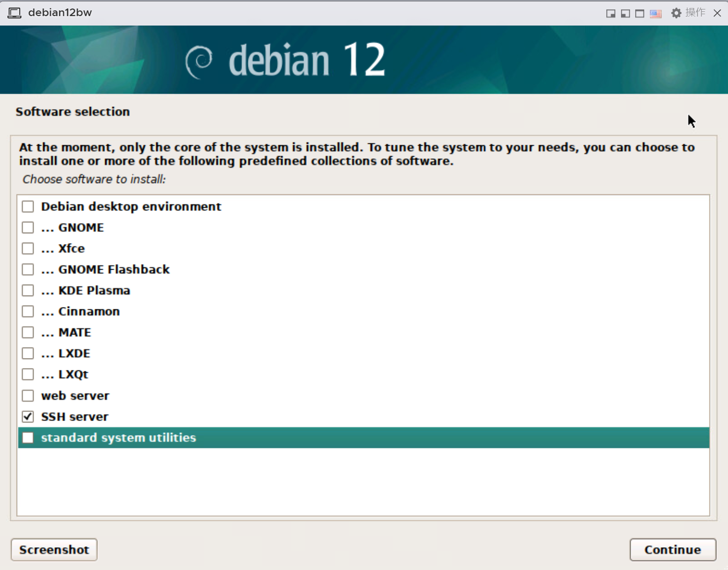The height and width of the screenshot is (570, 728).
Task: Enable KDE Plasma installation
Action: pyautogui.click(x=28, y=290)
